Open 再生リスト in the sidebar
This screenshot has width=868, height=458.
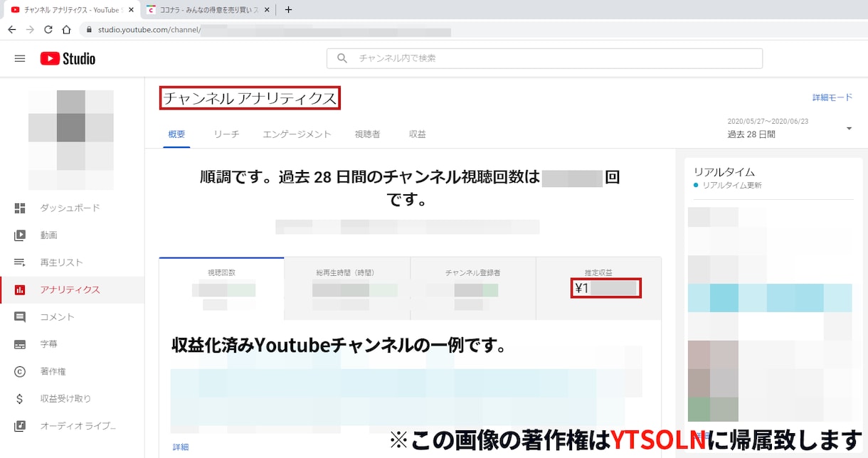pos(72,262)
